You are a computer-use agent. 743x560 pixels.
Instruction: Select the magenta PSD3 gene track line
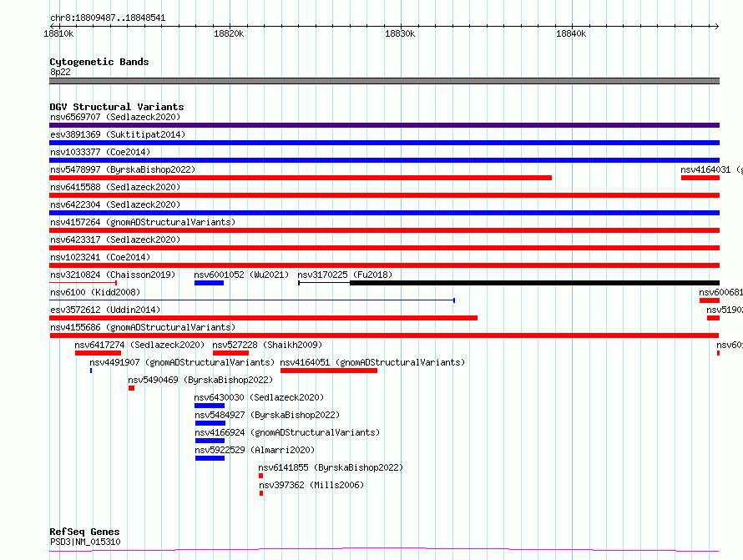coord(384,550)
